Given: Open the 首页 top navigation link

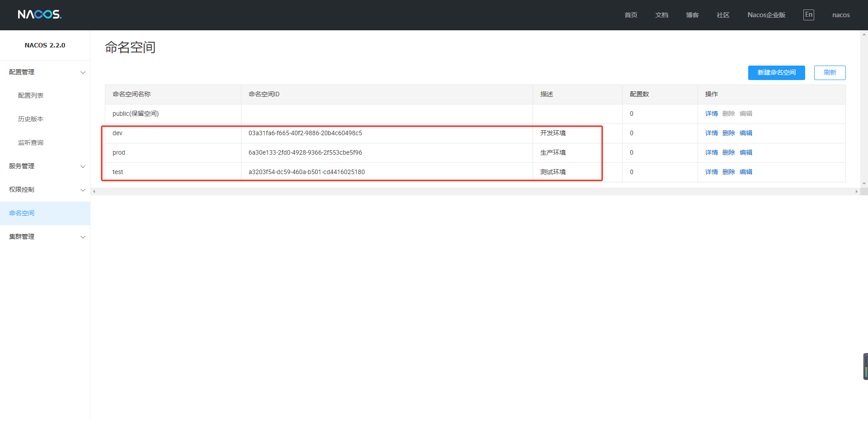Looking at the screenshot, I should point(631,15).
